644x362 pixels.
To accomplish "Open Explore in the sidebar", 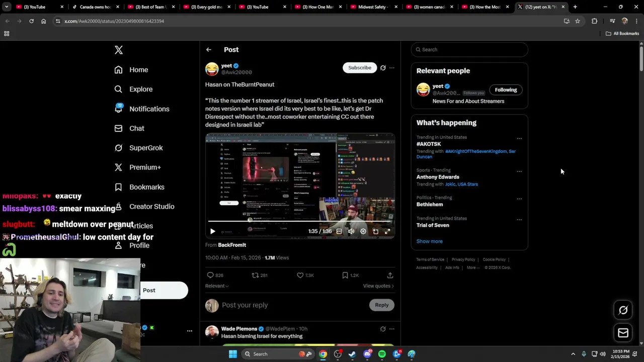I will [133, 89].
